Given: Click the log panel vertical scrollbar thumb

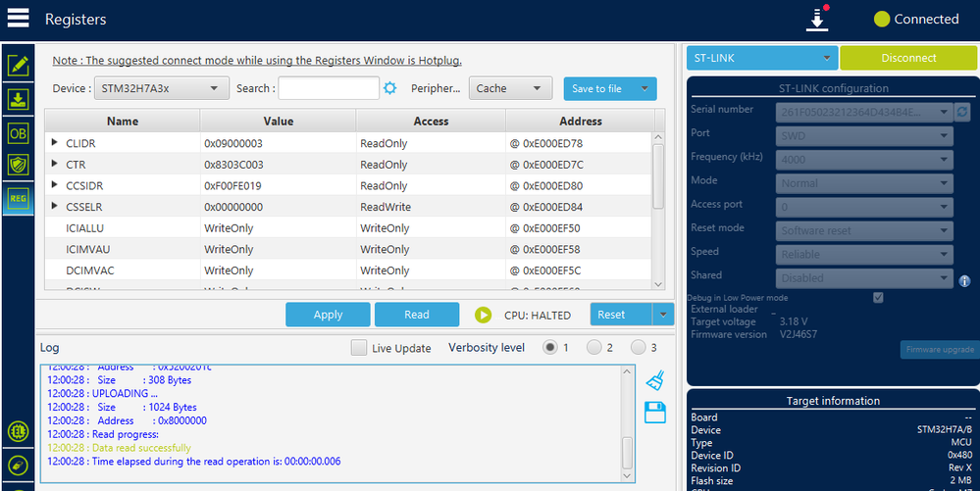Looking at the screenshot, I should coord(628,452).
